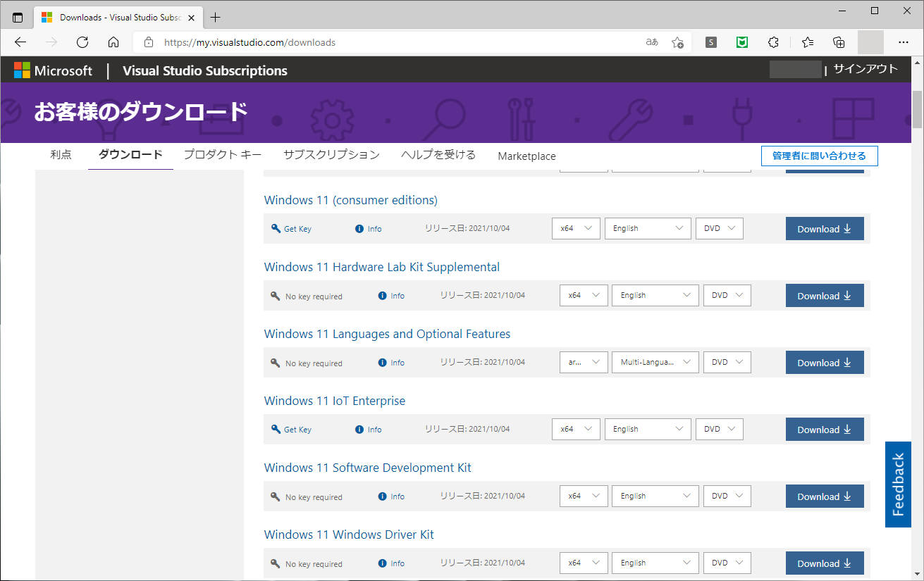View the site lock information icon

click(x=148, y=42)
